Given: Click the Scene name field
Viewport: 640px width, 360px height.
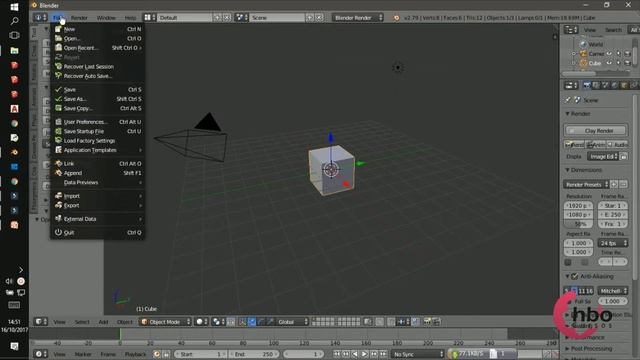Looking at the screenshot, I should [x=277, y=18].
